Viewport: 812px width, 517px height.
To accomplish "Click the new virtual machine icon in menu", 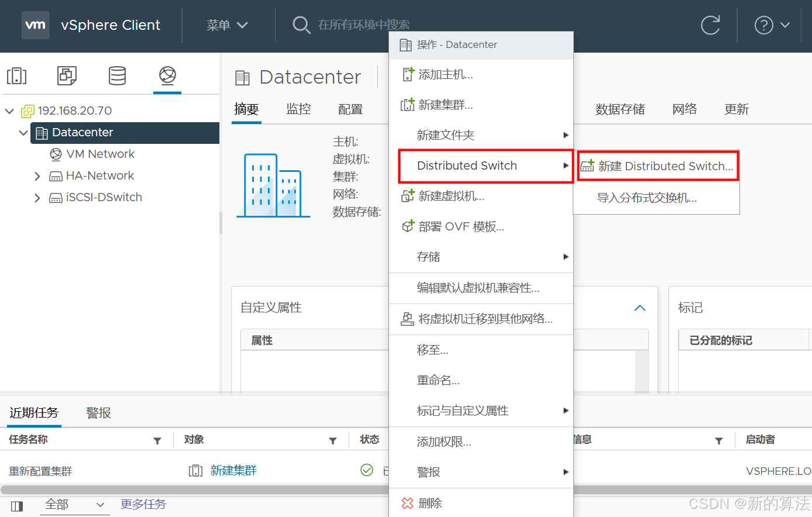I will [407, 196].
